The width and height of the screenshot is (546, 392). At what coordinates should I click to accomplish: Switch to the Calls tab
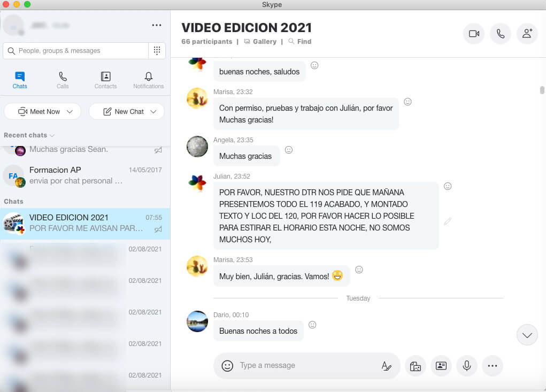(x=63, y=80)
